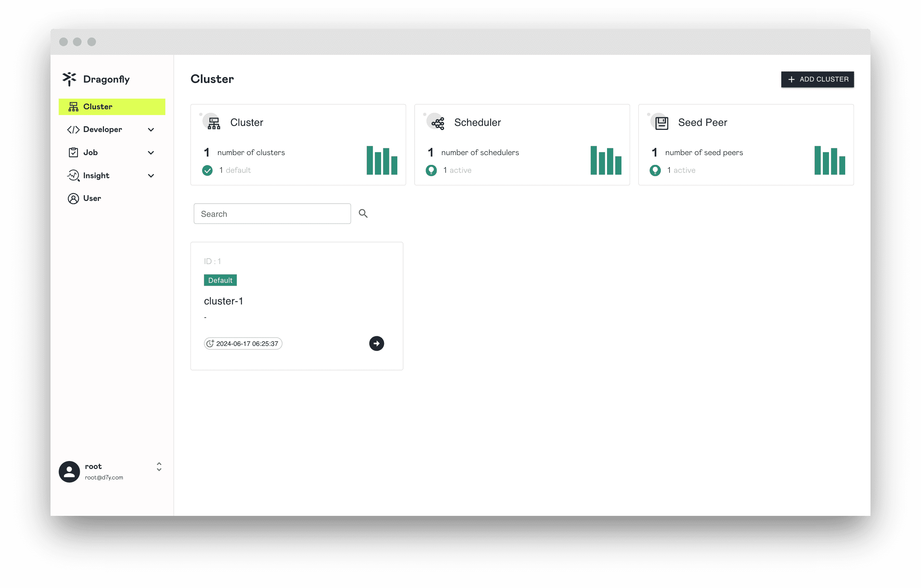The image size is (921, 588).
Task: Click the Scheduler card title
Action: 477,123
